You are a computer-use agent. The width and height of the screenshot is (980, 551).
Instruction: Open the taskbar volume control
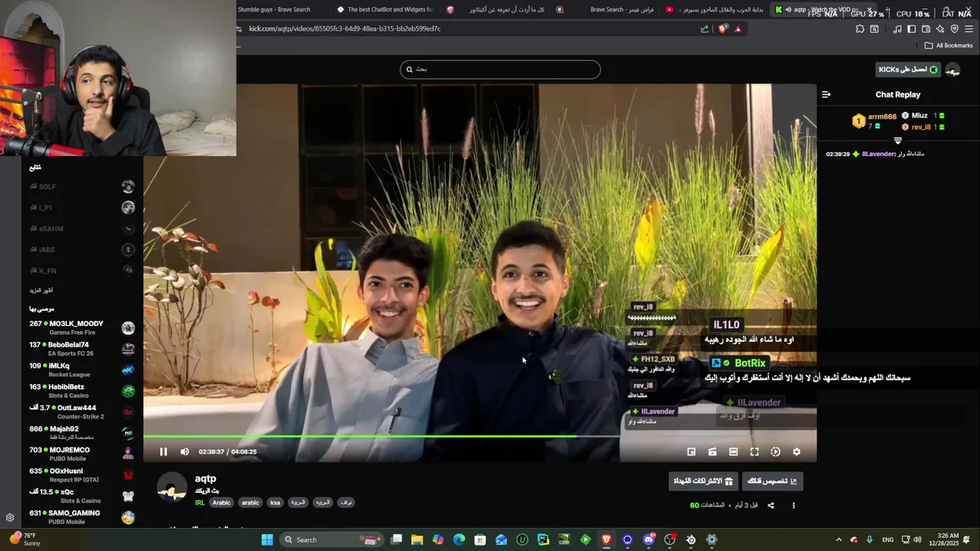click(917, 540)
